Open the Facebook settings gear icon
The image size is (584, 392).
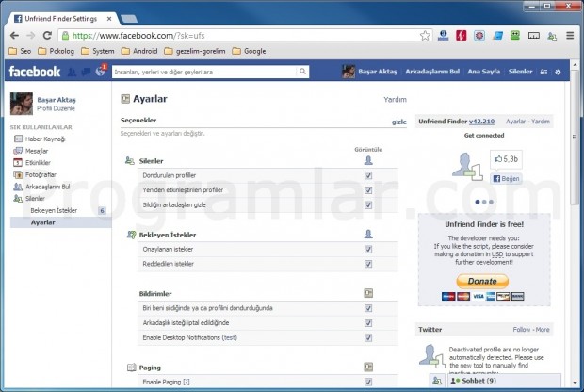pos(558,72)
